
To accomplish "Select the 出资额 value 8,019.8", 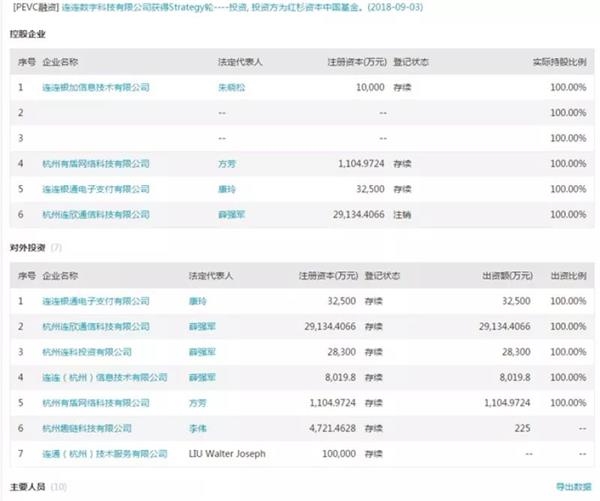I will (x=515, y=377).
